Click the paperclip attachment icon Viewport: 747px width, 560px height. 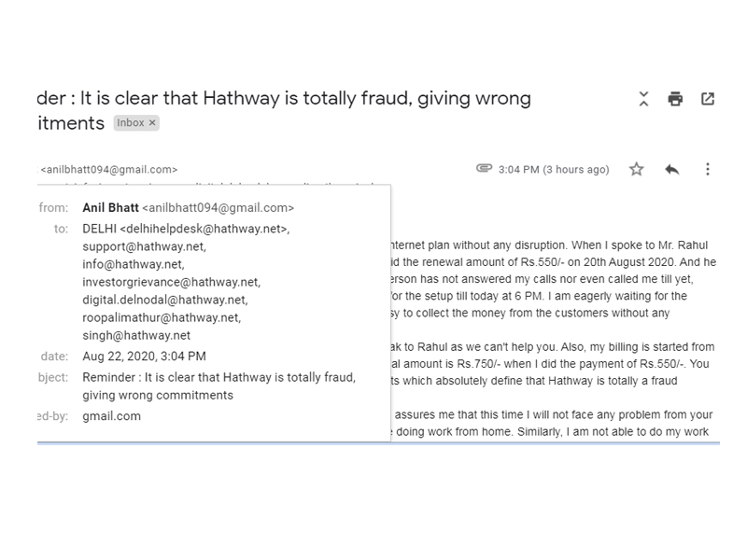click(x=484, y=169)
